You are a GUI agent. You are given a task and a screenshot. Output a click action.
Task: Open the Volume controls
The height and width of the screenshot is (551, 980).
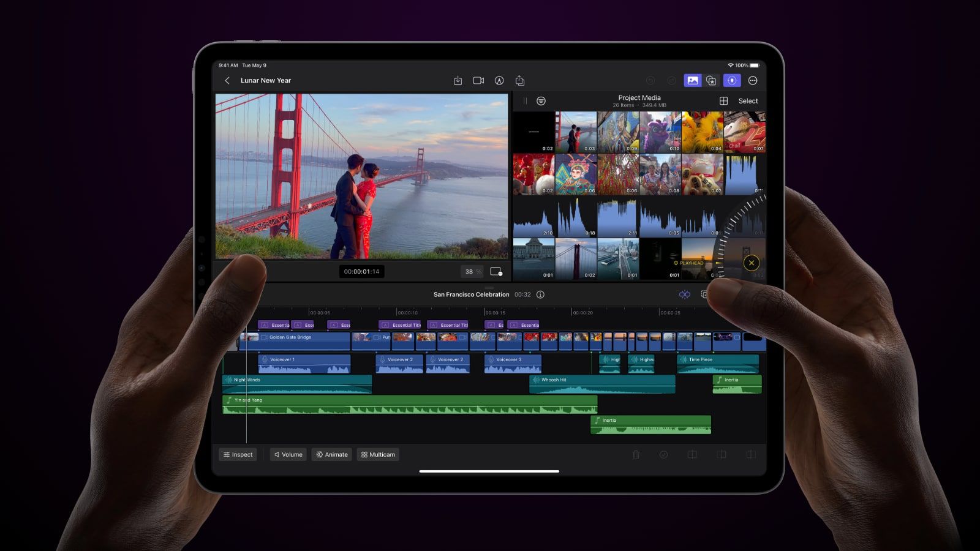pyautogui.click(x=288, y=454)
